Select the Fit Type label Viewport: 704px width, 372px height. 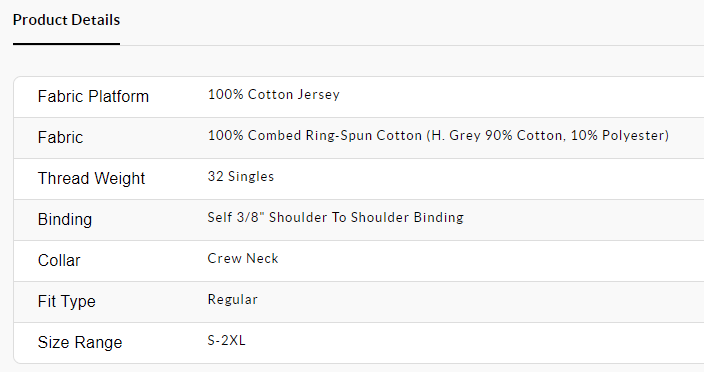click(x=67, y=302)
